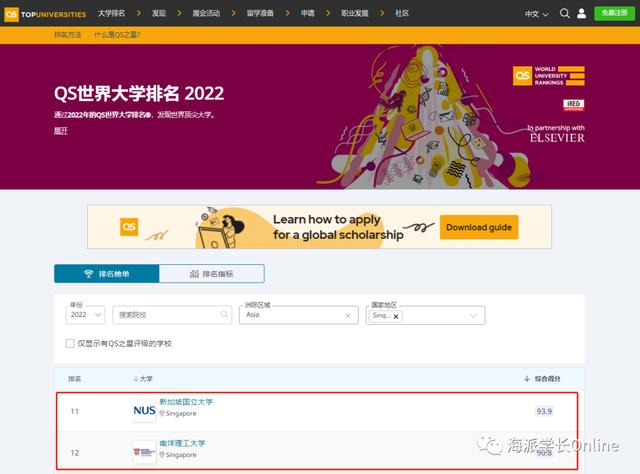Expand the 职业发展 menu
The height and width of the screenshot is (474, 640).
point(355,13)
